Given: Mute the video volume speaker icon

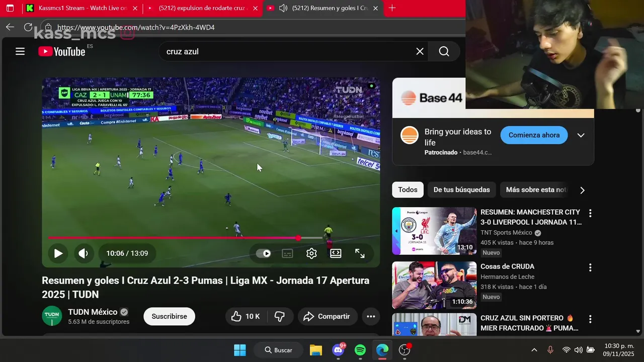Looking at the screenshot, I should [x=84, y=253].
